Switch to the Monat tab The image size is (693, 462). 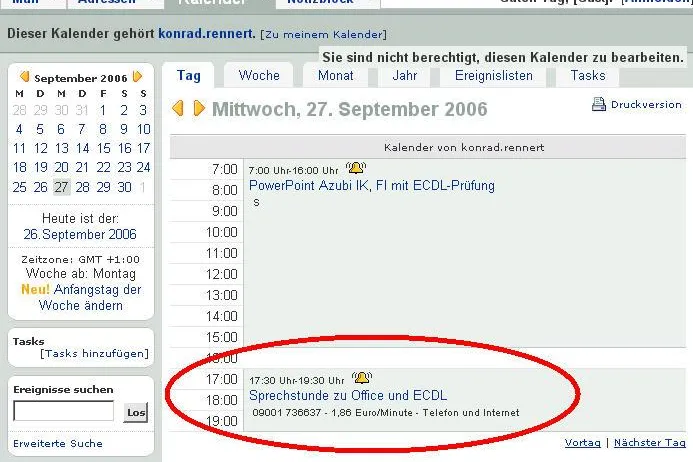click(x=335, y=76)
